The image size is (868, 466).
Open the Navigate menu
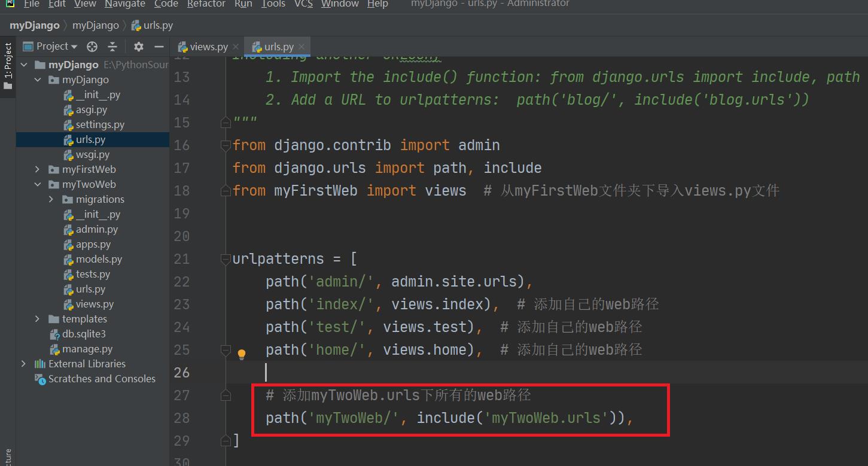[126, 4]
